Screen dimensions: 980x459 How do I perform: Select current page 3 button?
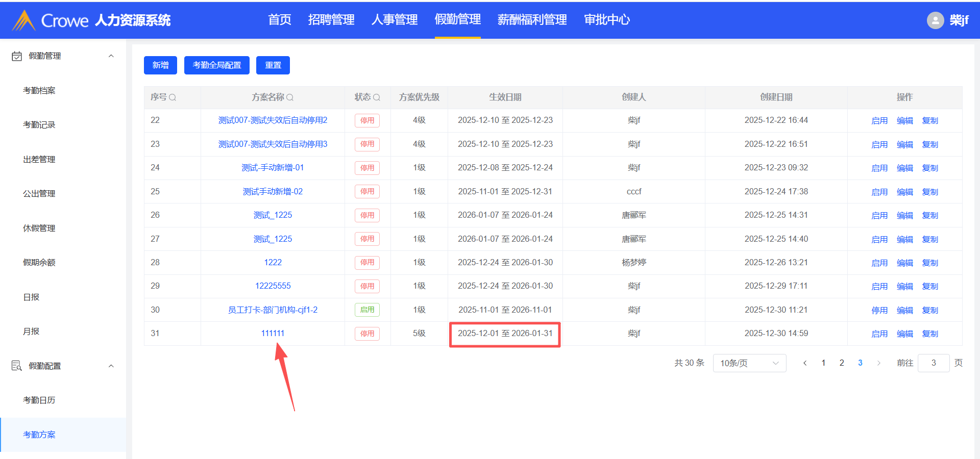[860, 363]
